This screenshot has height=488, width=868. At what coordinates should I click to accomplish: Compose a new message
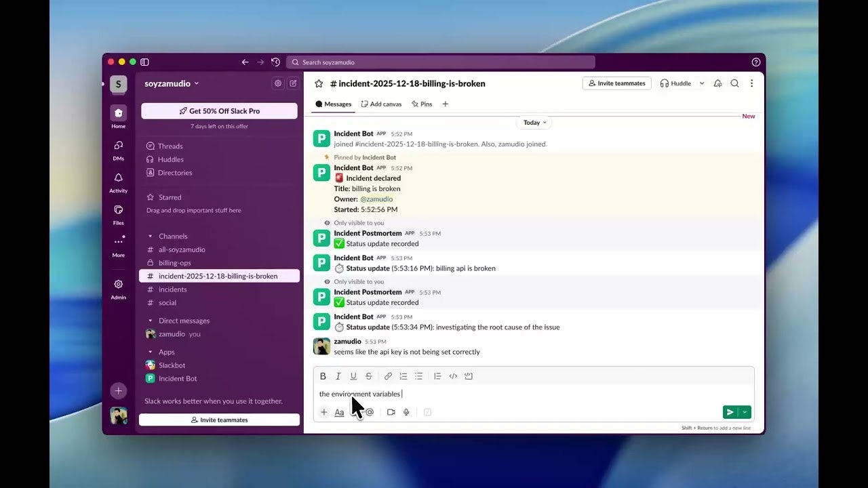(x=293, y=83)
